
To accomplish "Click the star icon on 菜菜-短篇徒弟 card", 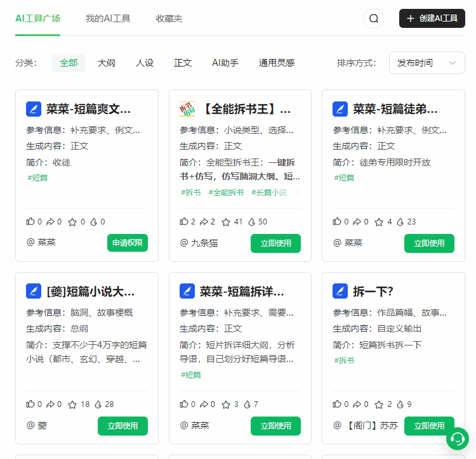I will [379, 222].
